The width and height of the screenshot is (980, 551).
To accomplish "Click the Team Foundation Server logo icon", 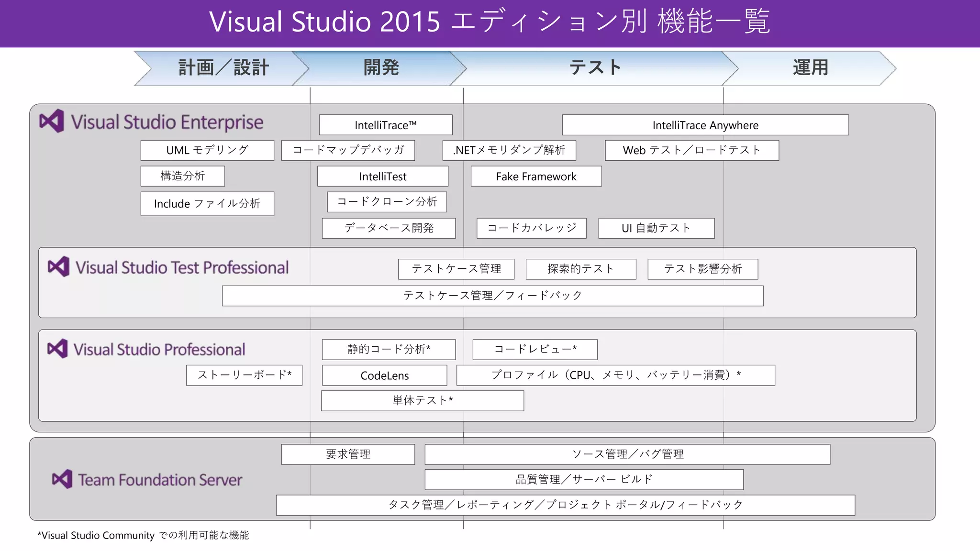I will pos(62,479).
